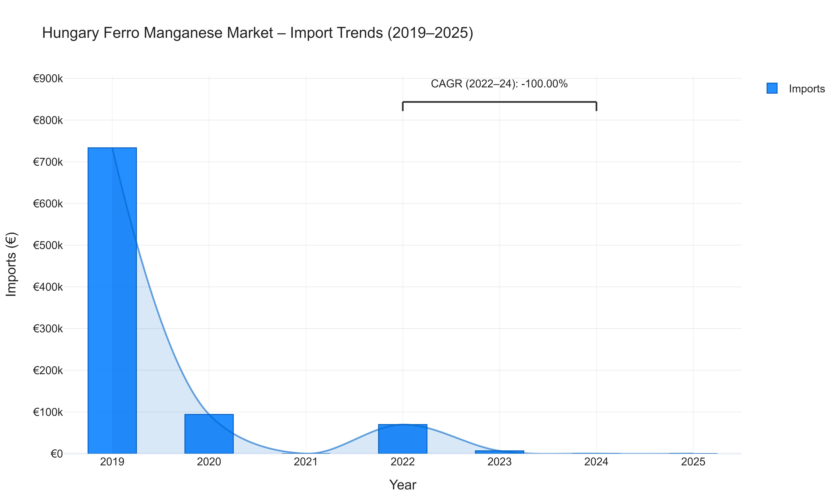Click the €500k y-axis tick label
The image size is (840, 504).
[x=48, y=245]
